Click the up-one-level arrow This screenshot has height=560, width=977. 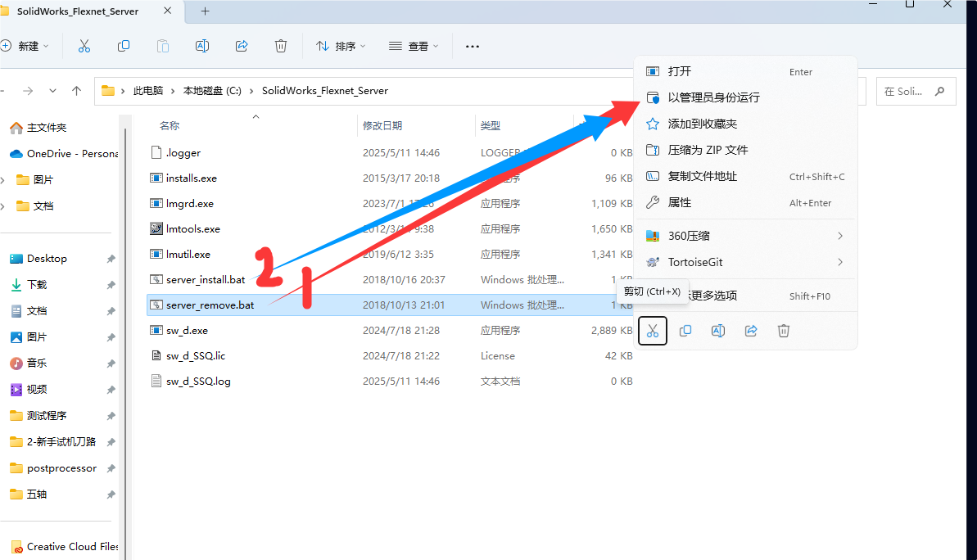(x=77, y=91)
